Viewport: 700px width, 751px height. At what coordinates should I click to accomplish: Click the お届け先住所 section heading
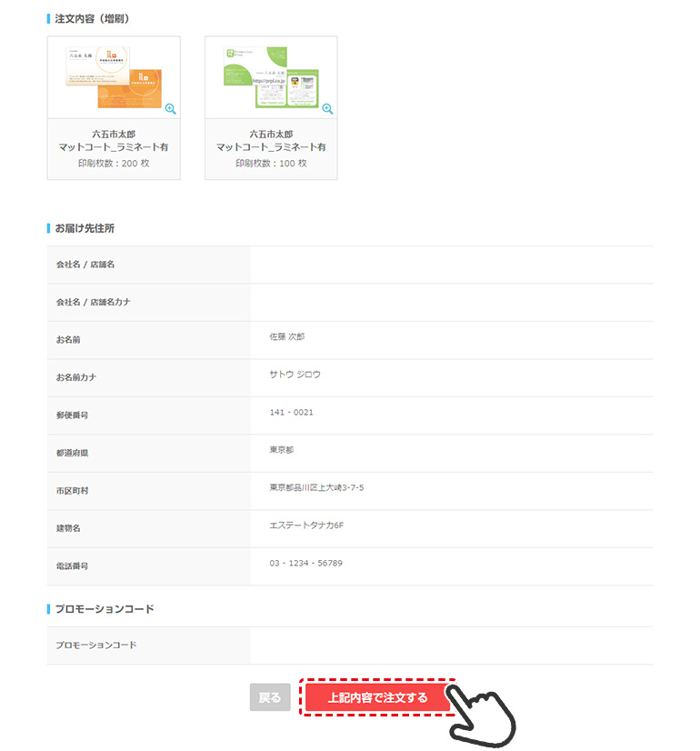[85, 228]
